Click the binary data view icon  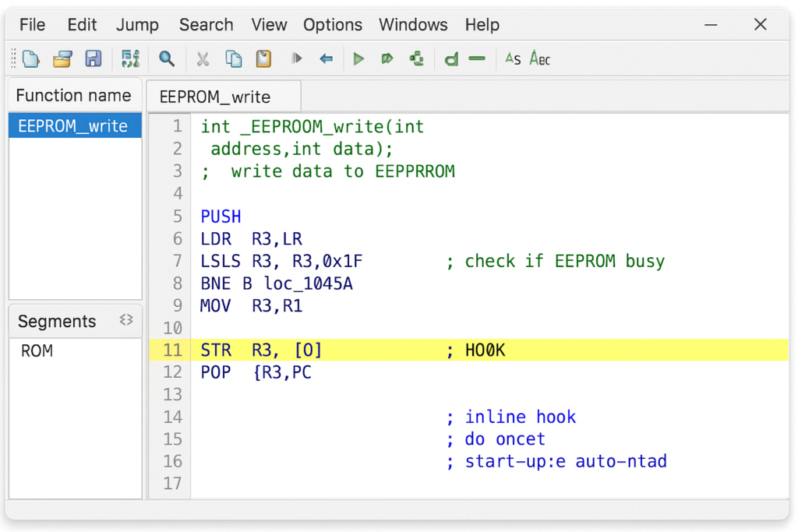(x=130, y=59)
